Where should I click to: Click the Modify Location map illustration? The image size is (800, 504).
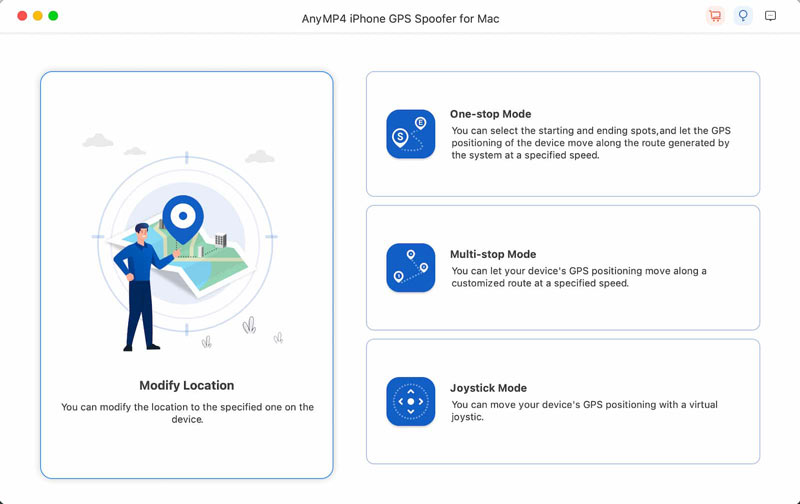coord(185,243)
